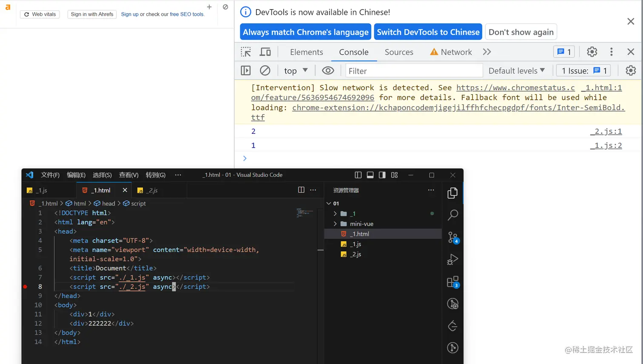This screenshot has height=364, width=643.
Task: Dismiss the DevTools language notification
Action: 631,21
